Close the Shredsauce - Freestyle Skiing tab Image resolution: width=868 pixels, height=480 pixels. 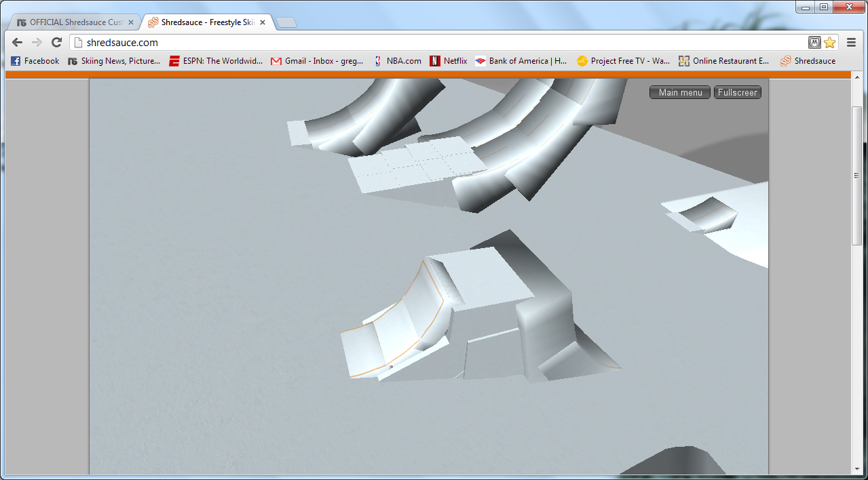263,22
